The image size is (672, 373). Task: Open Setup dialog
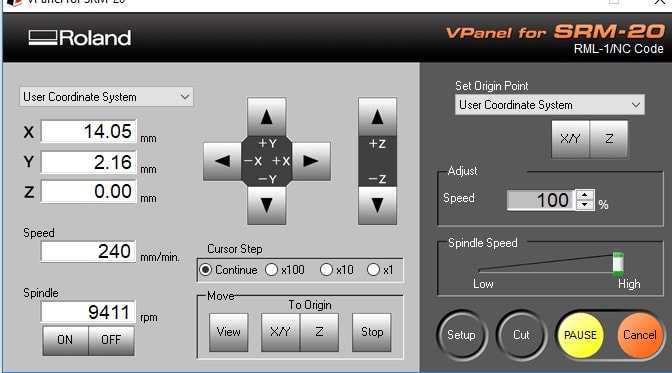point(462,335)
